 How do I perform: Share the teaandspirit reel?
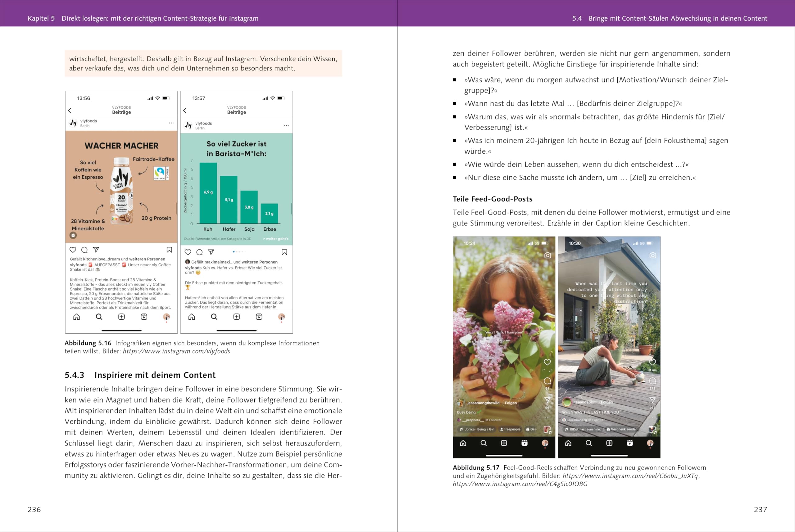coord(652,400)
